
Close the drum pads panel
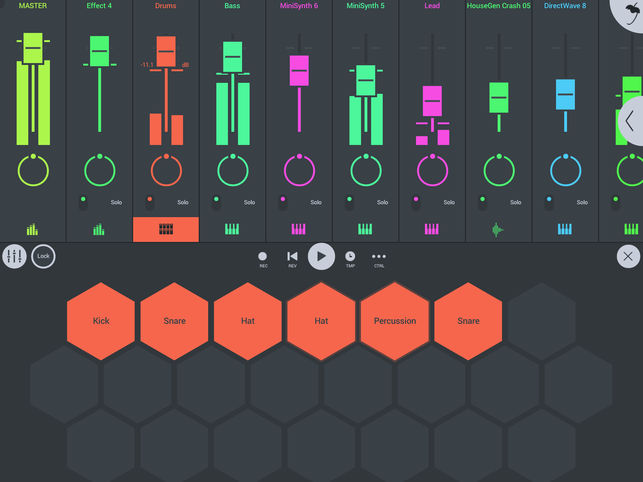coord(628,256)
